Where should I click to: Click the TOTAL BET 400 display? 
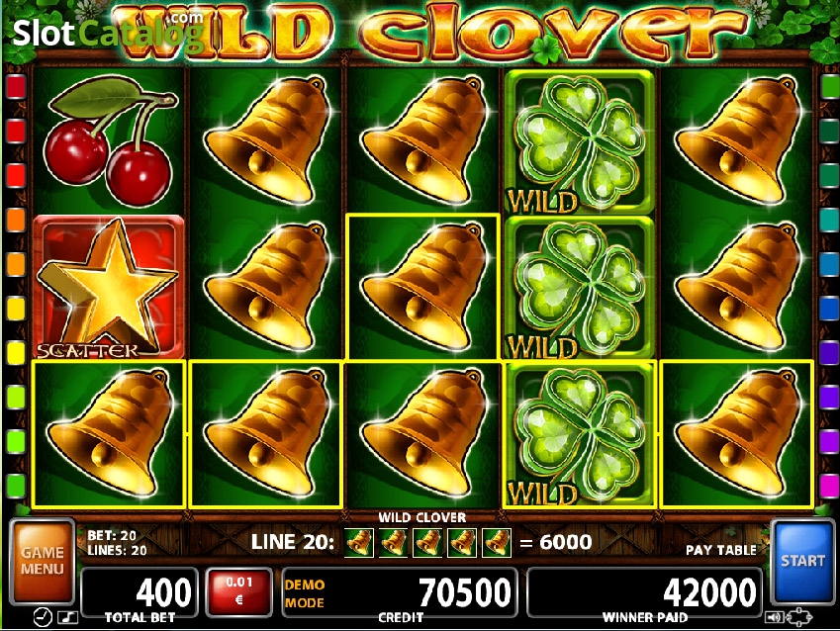coord(140,593)
